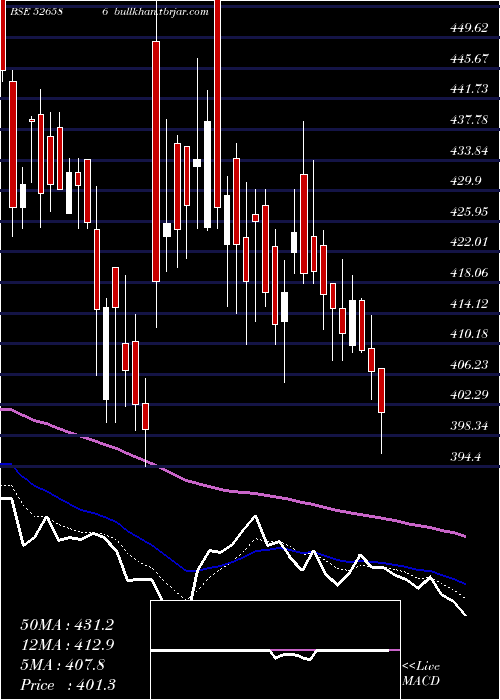
Task: Select the 441.73 price axis label
Action: pos(469,89)
